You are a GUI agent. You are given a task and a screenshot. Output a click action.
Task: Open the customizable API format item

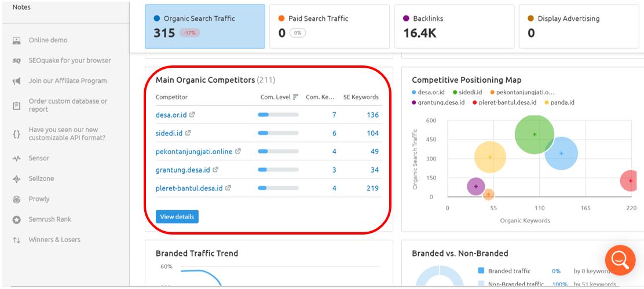point(67,134)
